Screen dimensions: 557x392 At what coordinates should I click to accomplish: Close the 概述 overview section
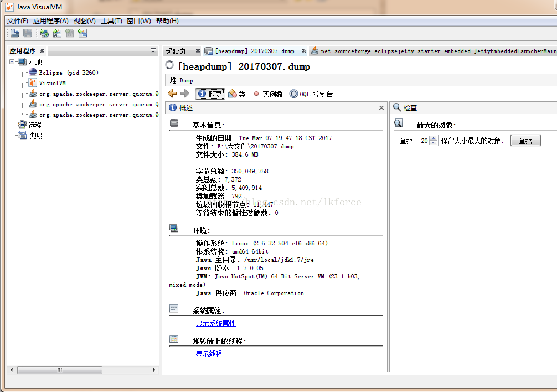click(x=381, y=107)
